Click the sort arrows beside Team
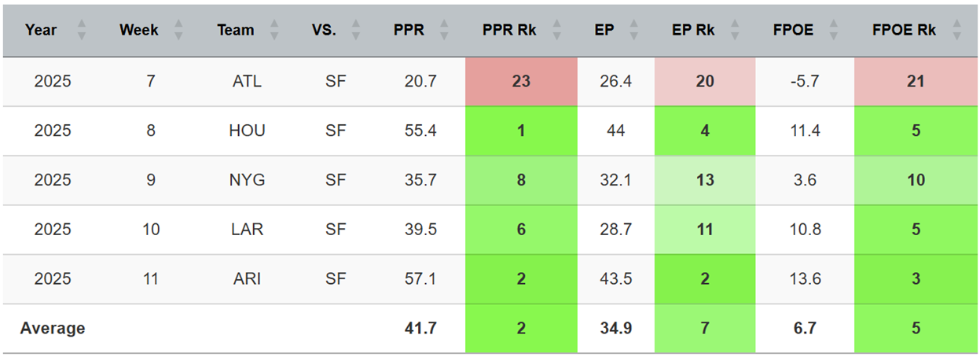Viewport: 980px width, 357px height. [x=274, y=31]
